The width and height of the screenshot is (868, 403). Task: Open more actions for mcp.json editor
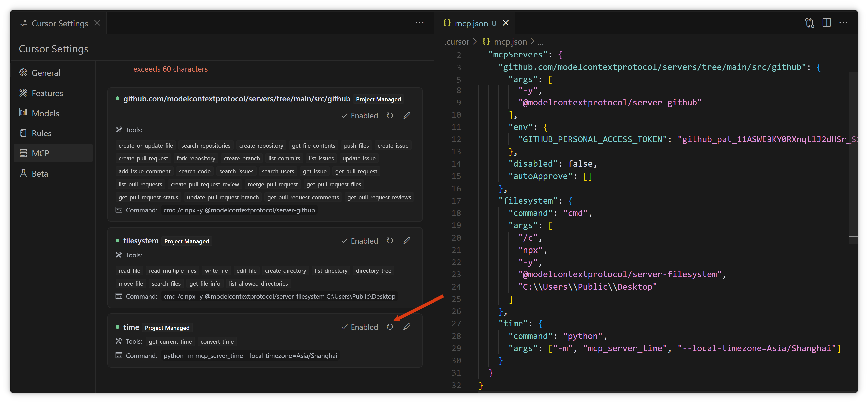pyautogui.click(x=843, y=23)
